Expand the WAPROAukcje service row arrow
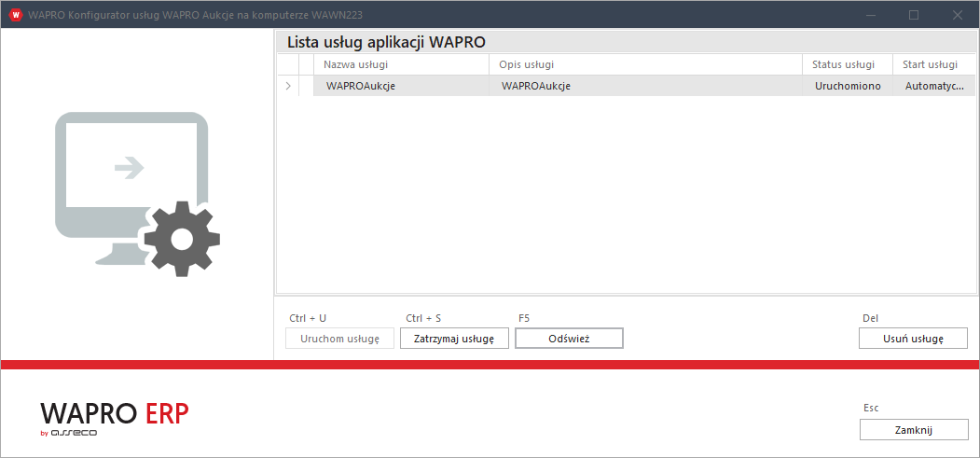Screen dimensions: 980x458 click(288, 86)
